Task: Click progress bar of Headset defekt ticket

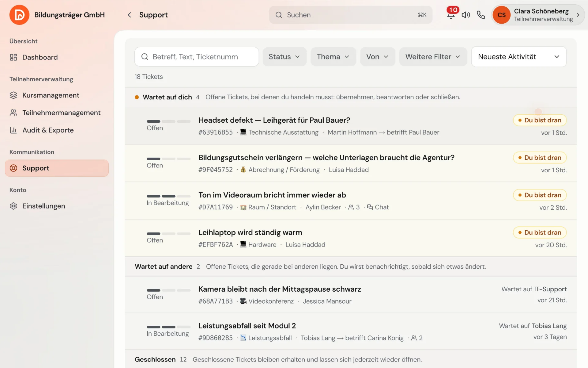Action: pyautogui.click(x=168, y=121)
